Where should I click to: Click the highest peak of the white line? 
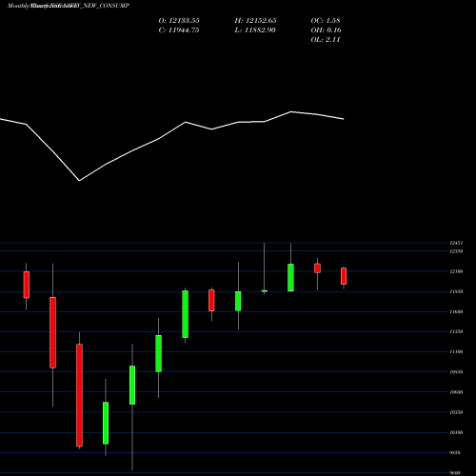[x=291, y=111]
